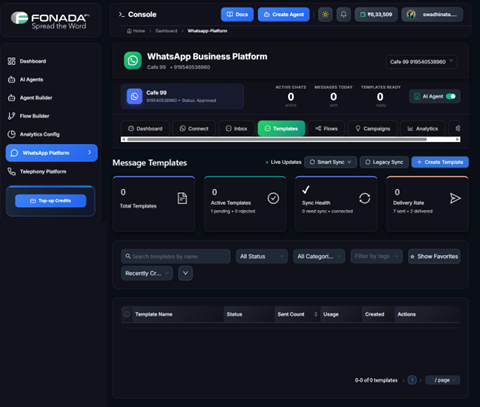Focus the search templates by name field
Screen dimensions: 480x407
coord(176,256)
